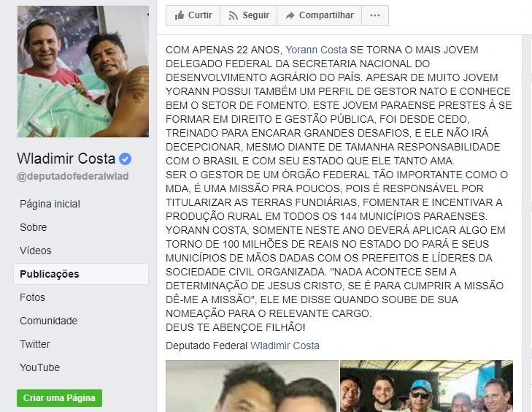
Task: Click the green Criar uma Página button
Action: click(59, 397)
